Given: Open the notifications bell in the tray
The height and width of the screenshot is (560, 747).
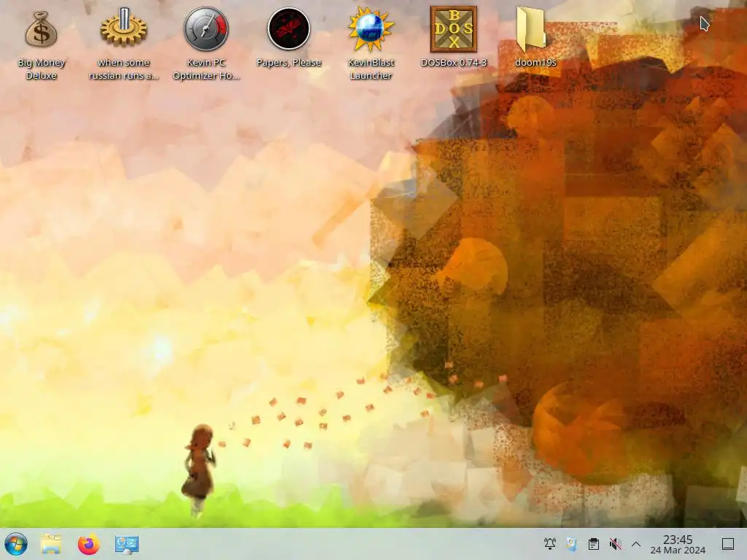Looking at the screenshot, I should coord(550,544).
